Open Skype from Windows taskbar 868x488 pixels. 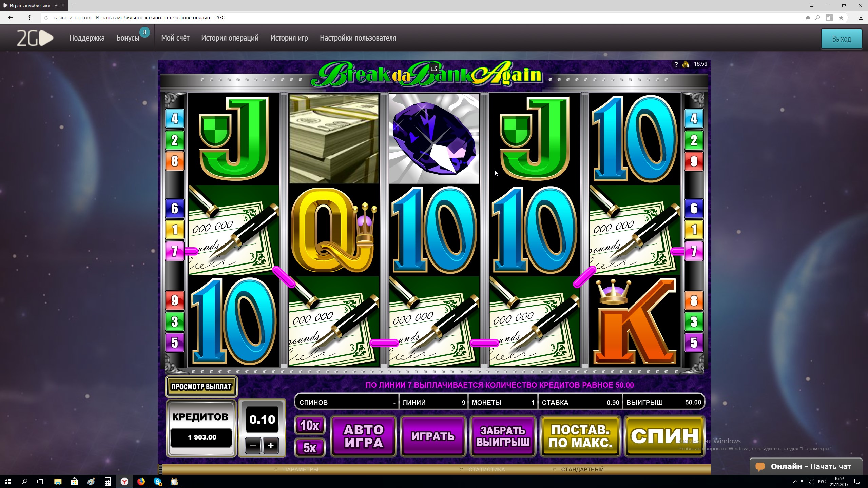[158, 482]
